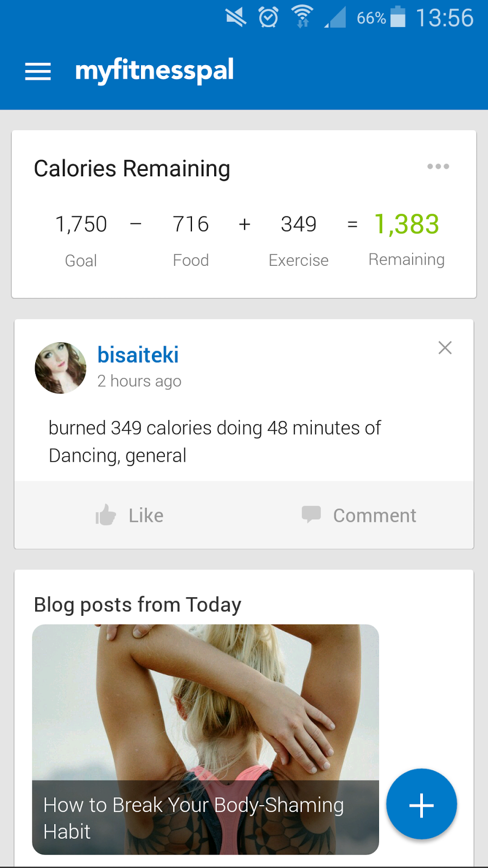This screenshot has width=488, height=868.
Task: Tap the Wi-Fi status icon
Action: [x=302, y=17]
